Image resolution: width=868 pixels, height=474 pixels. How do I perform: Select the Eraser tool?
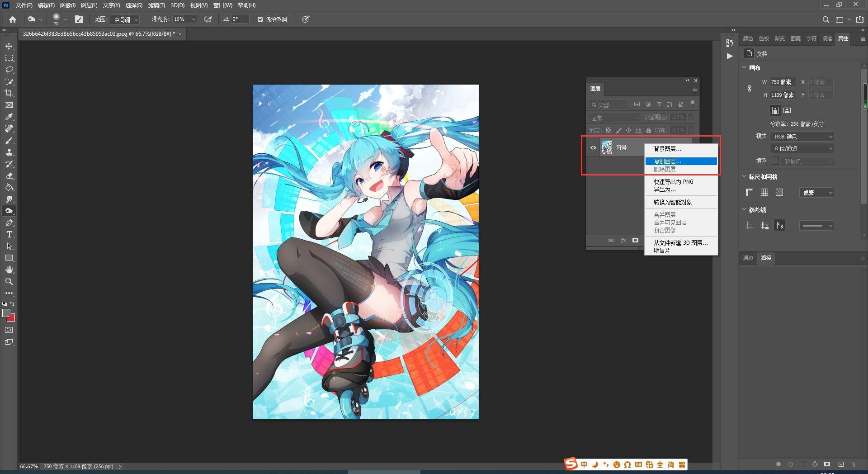pyautogui.click(x=9, y=176)
